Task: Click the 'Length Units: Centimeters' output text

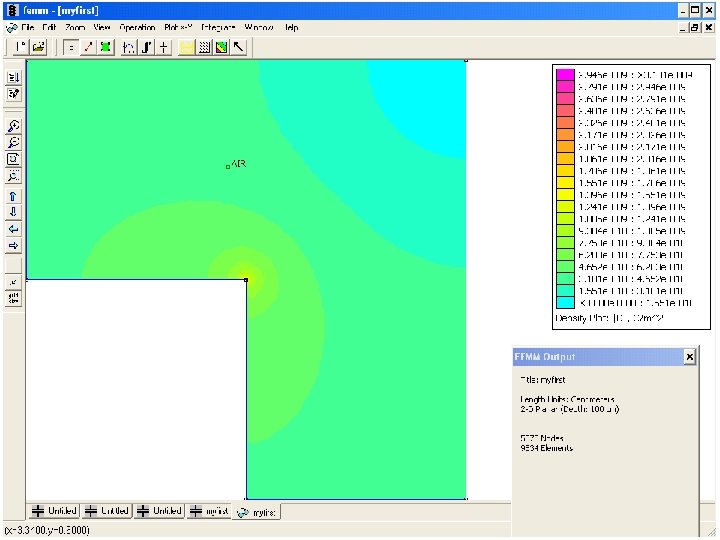Action: pos(567,399)
